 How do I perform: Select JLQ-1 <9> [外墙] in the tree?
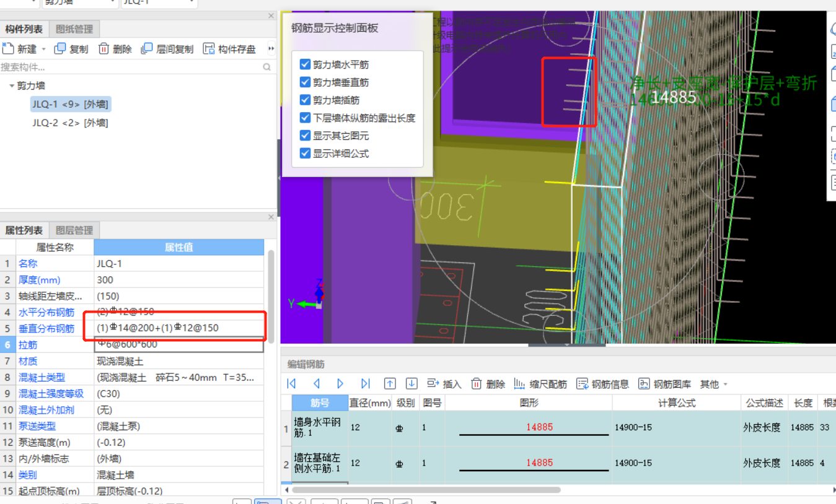[71, 104]
